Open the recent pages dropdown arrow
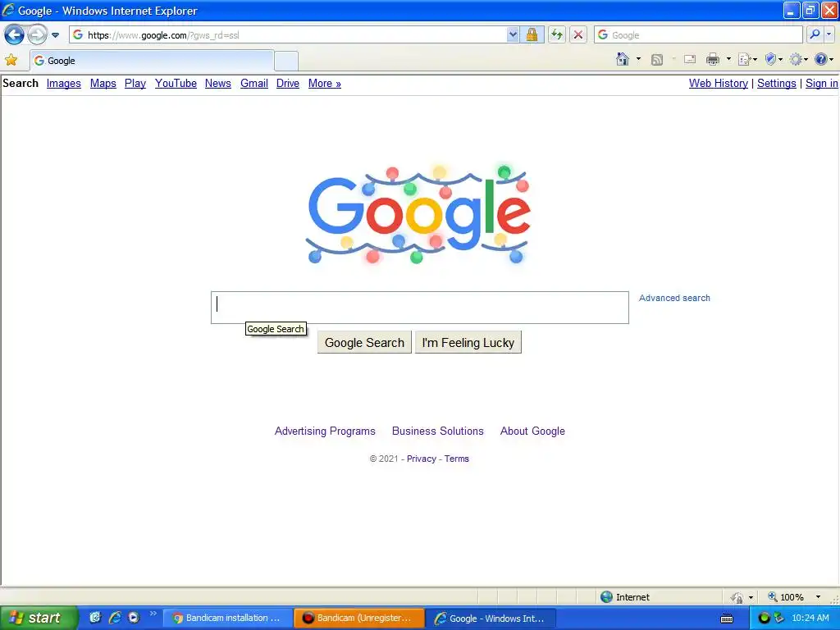Screen dimensions: 840x630 [55, 35]
